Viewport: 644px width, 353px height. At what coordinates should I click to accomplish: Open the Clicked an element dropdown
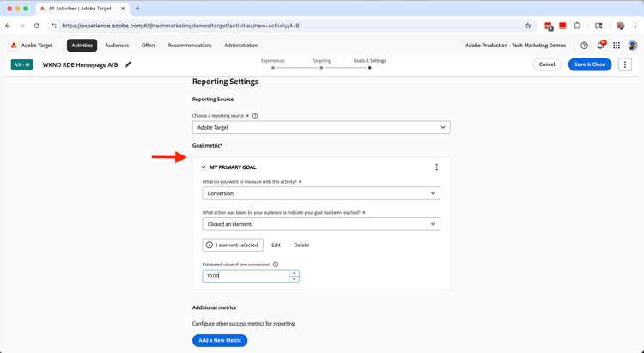(321, 224)
